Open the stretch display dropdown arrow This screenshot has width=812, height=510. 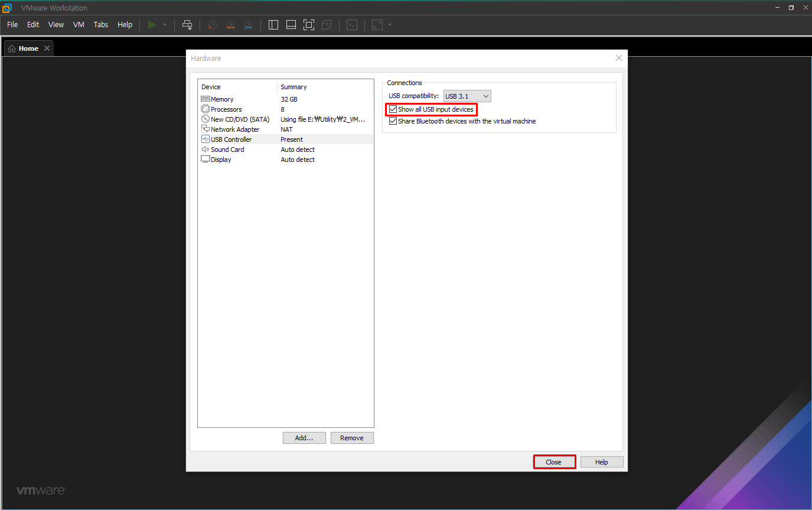pyautogui.click(x=390, y=25)
